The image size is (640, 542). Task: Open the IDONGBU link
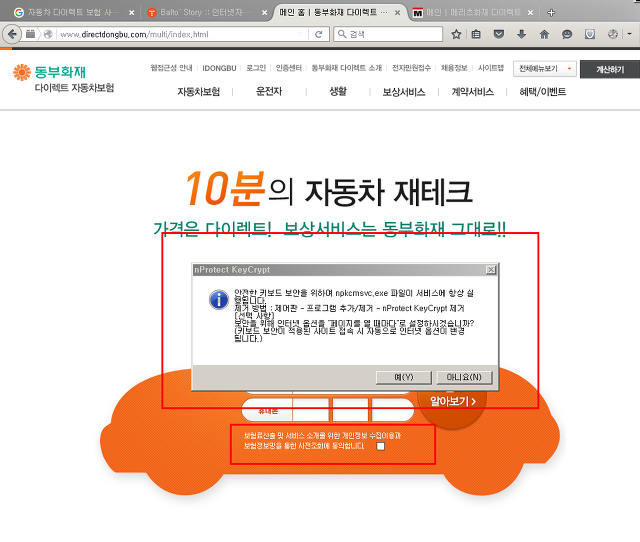coord(219,68)
